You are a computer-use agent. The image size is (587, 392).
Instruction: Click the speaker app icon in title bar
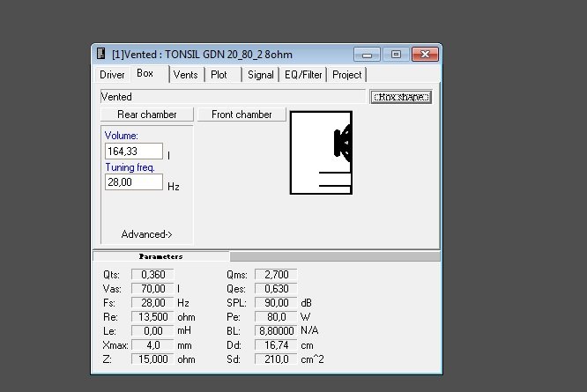(100, 54)
